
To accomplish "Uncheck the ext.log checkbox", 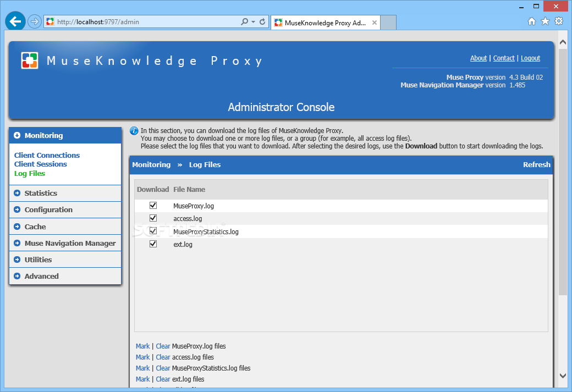I will click(x=153, y=244).
